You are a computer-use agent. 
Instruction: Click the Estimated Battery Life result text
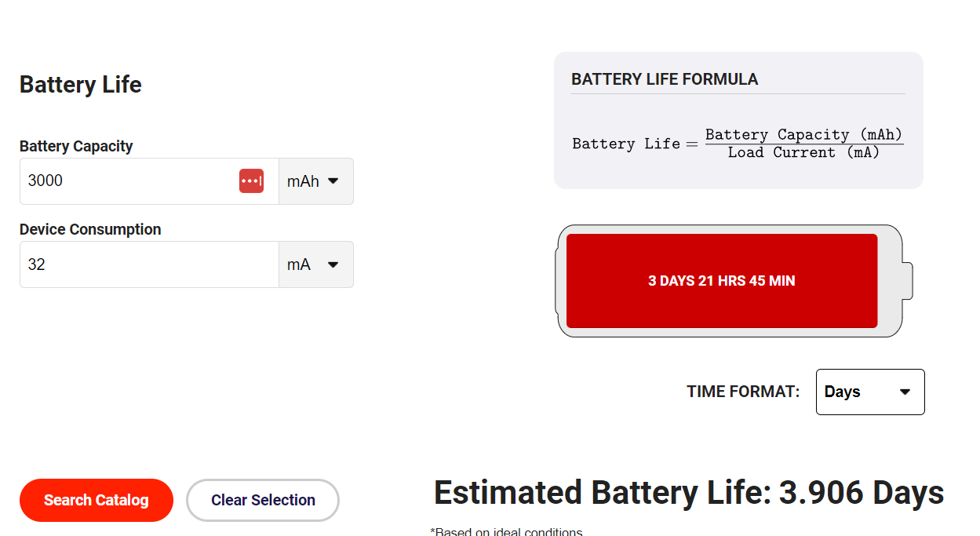(x=689, y=493)
